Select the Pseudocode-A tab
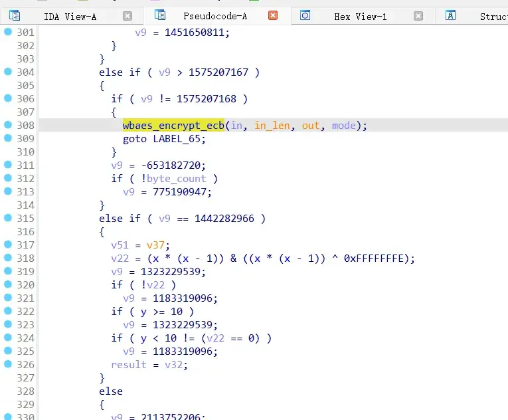The image size is (508, 420). tap(215, 16)
